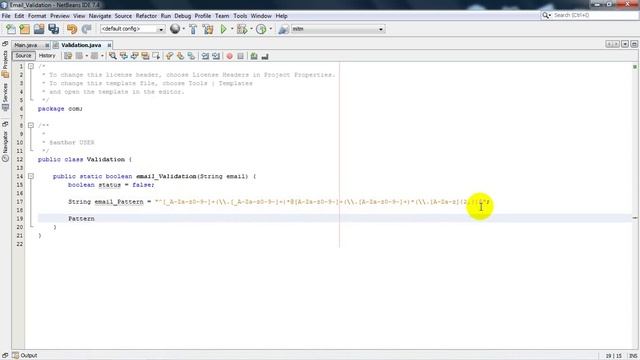Image resolution: width=640 pixels, height=360 pixels.
Task: Open the Profile Project dropdown arrow
Action: 270,29
